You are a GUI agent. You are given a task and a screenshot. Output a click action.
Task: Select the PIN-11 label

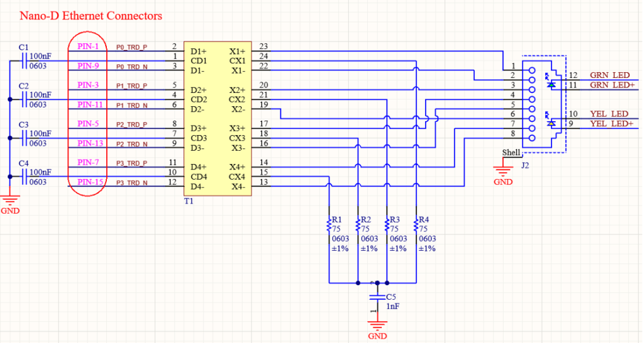tap(90, 105)
